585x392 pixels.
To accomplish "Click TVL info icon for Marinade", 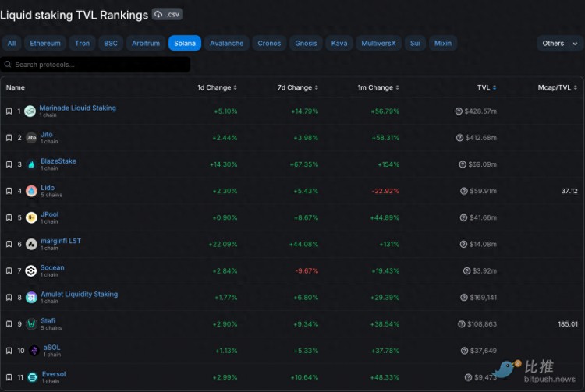I will pyautogui.click(x=459, y=111).
